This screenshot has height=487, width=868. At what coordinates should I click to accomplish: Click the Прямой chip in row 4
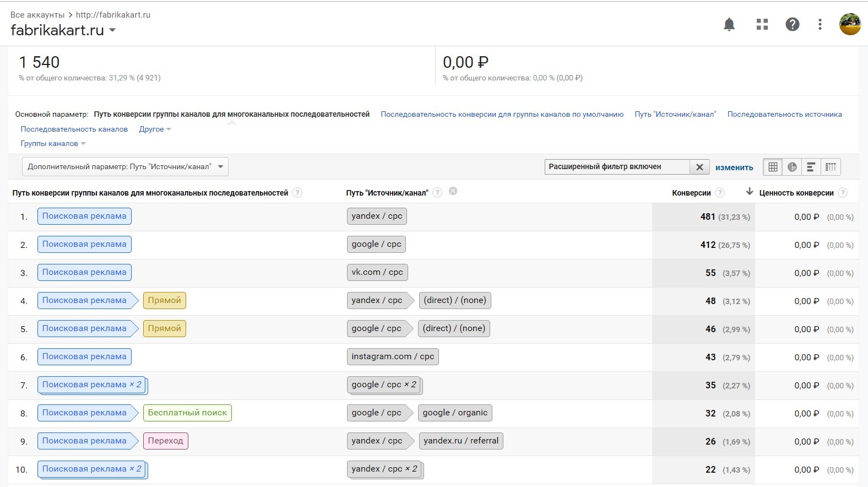(x=164, y=300)
